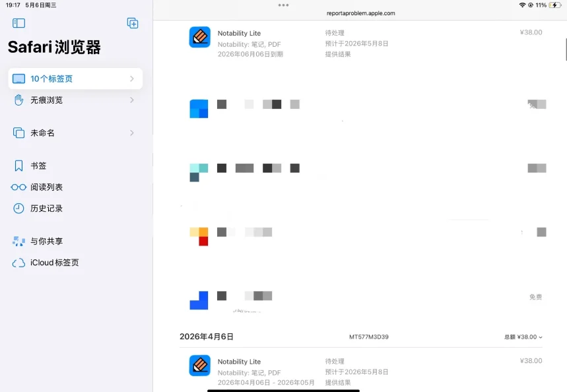Click Notability Lite title under 2026年4月6日
This screenshot has width=567, height=392.
click(239, 362)
